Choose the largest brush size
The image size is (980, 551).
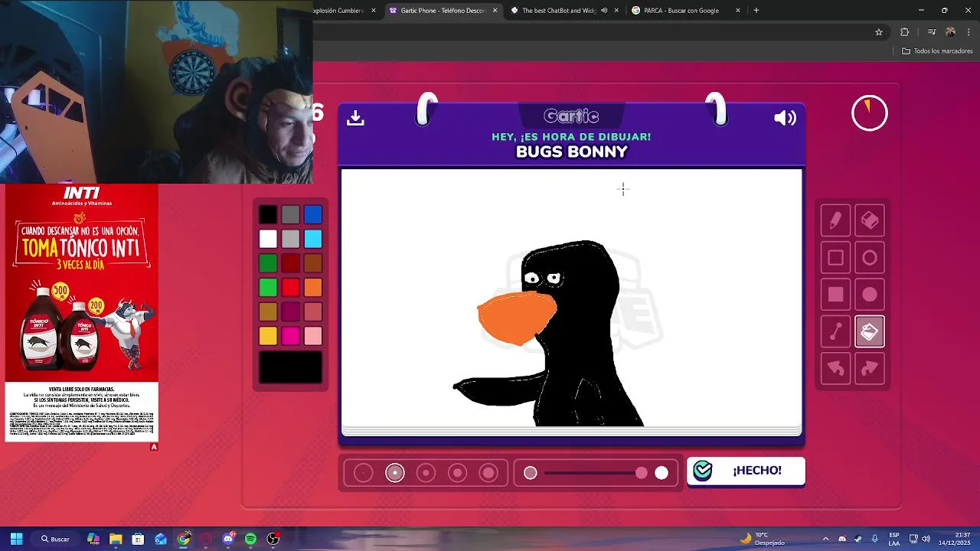click(x=488, y=473)
